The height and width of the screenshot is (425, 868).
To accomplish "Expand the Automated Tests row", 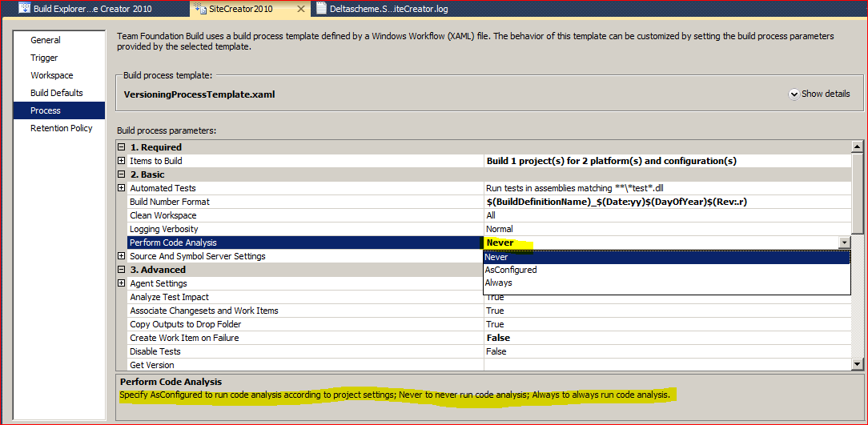I will (122, 188).
